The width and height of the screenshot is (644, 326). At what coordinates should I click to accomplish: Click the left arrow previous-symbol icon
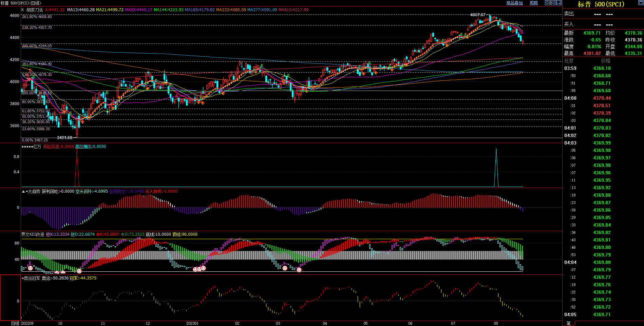[x=548, y=3]
